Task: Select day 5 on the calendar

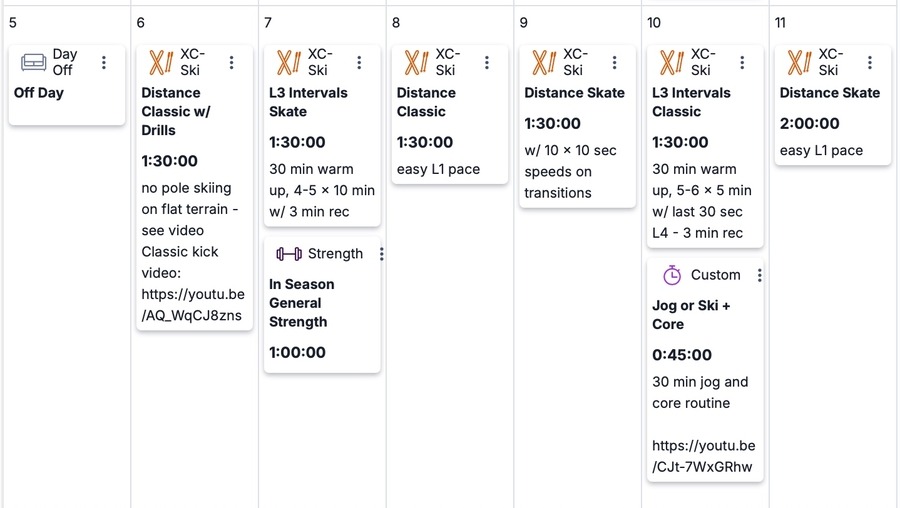Action: (x=13, y=22)
